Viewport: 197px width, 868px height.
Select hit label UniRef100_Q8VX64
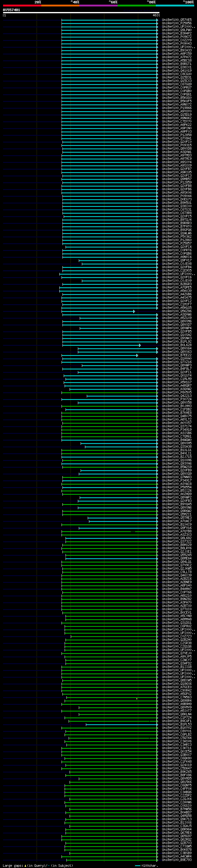point(176,349)
